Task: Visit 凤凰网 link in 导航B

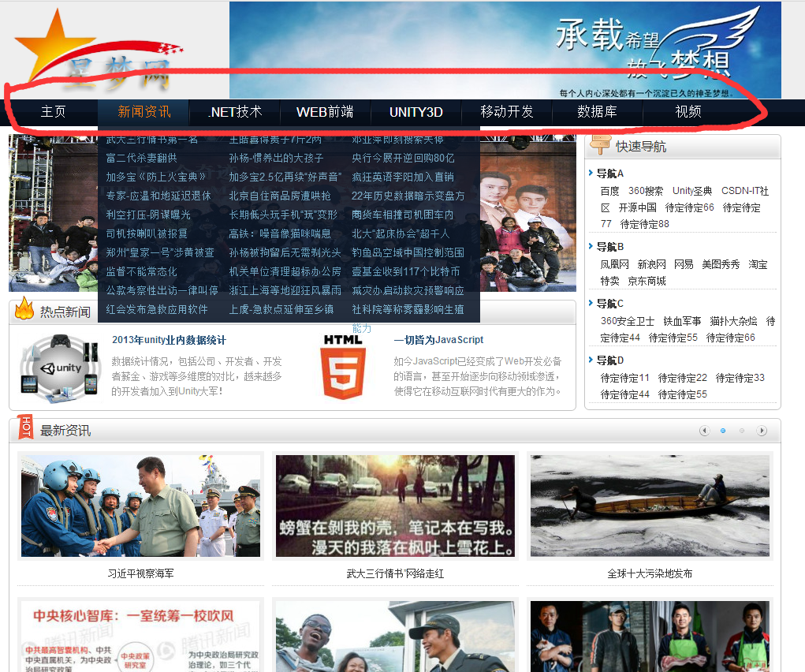Action: tap(614, 264)
